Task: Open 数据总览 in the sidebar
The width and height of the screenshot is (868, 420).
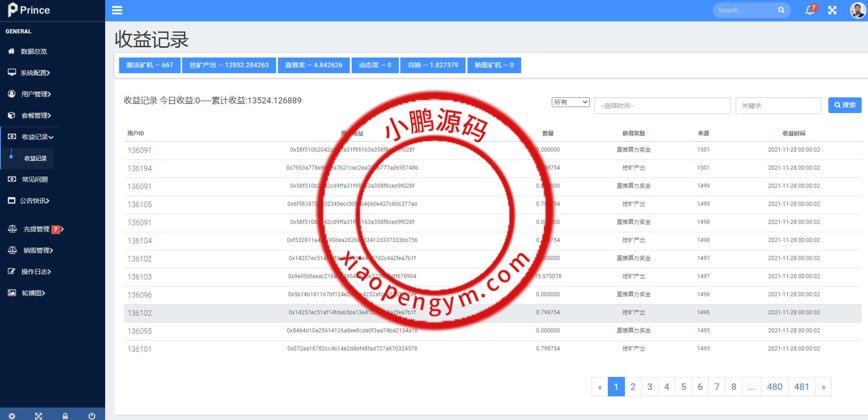Action: click(34, 51)
